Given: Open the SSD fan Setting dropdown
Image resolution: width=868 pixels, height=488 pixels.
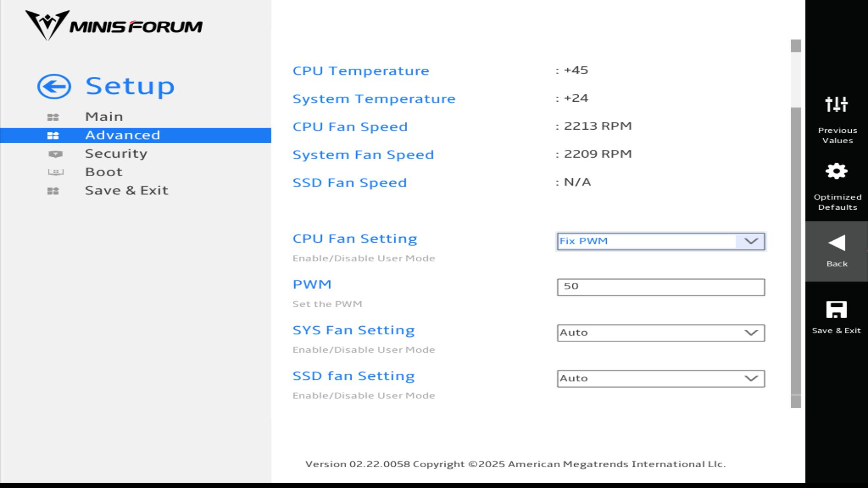Looking at the screenshot, I should [660, 379].
